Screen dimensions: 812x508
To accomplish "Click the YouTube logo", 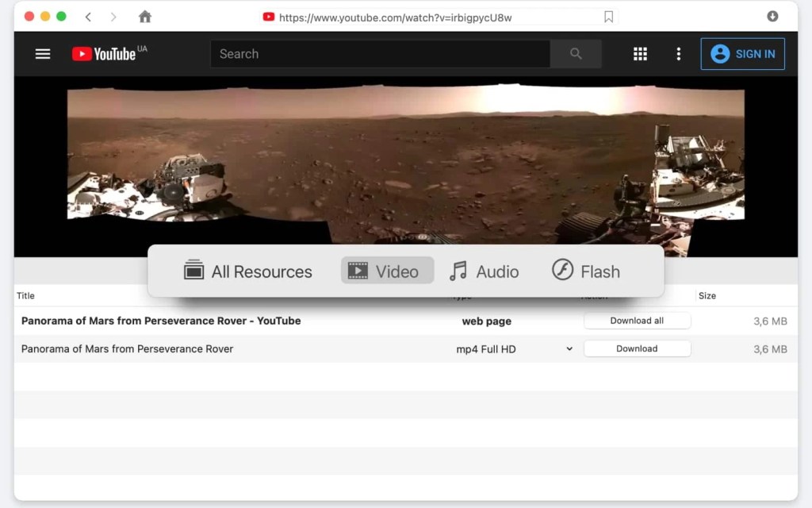I will (105, 54).
